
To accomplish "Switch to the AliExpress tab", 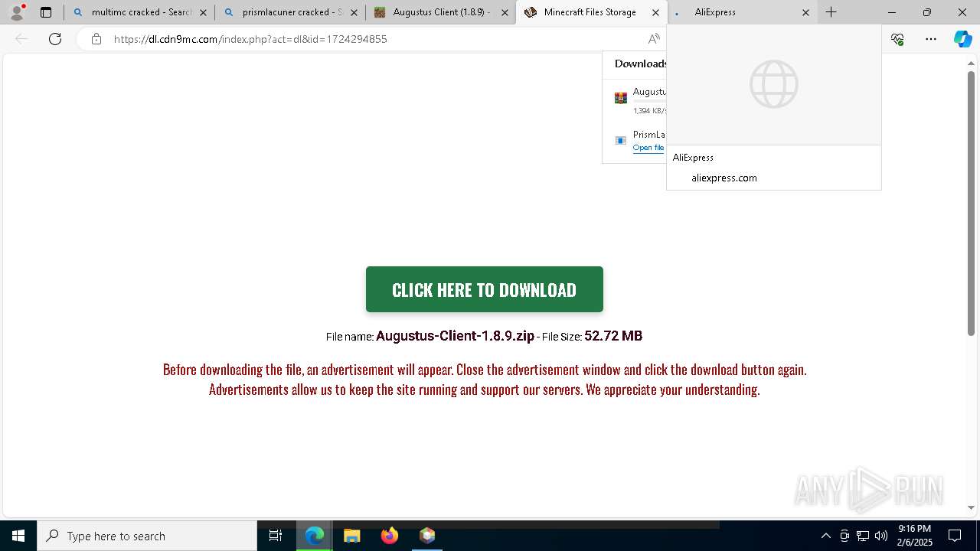I will (735, 12).
